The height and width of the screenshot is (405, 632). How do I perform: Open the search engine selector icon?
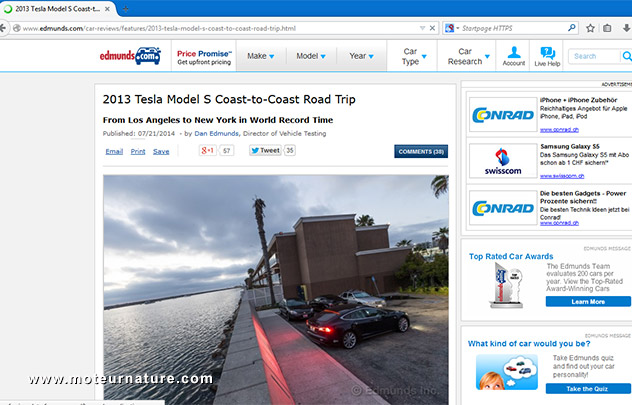tap(449, 28)
